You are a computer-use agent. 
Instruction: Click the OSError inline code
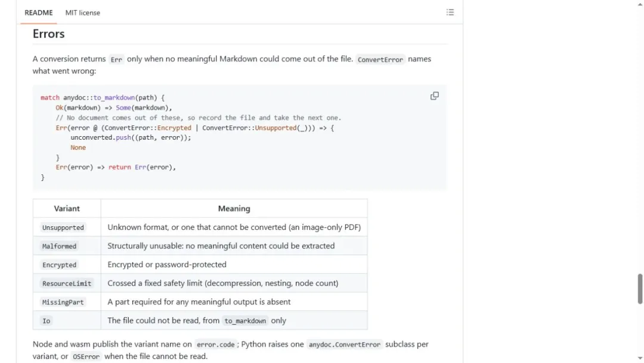click(x=86, y=356)
